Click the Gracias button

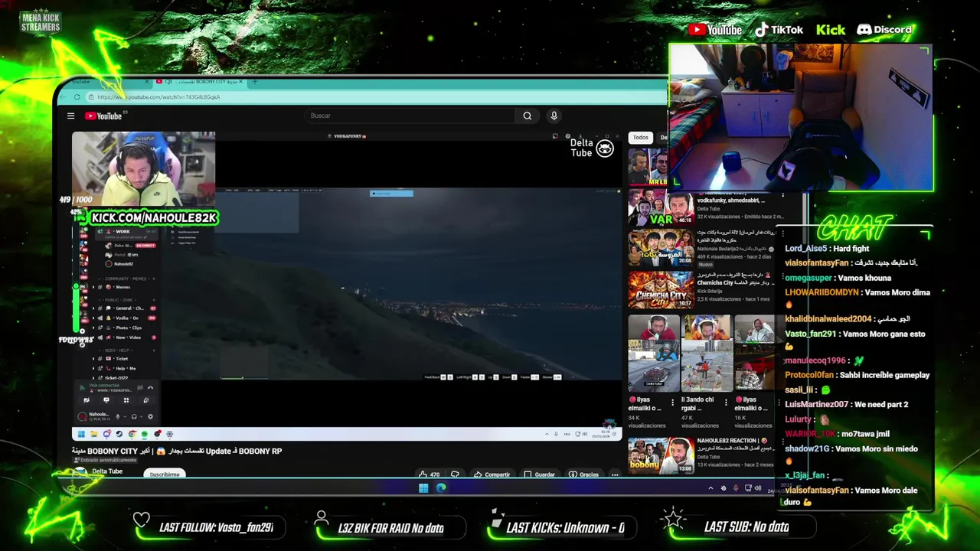click(x=584, y=474)
